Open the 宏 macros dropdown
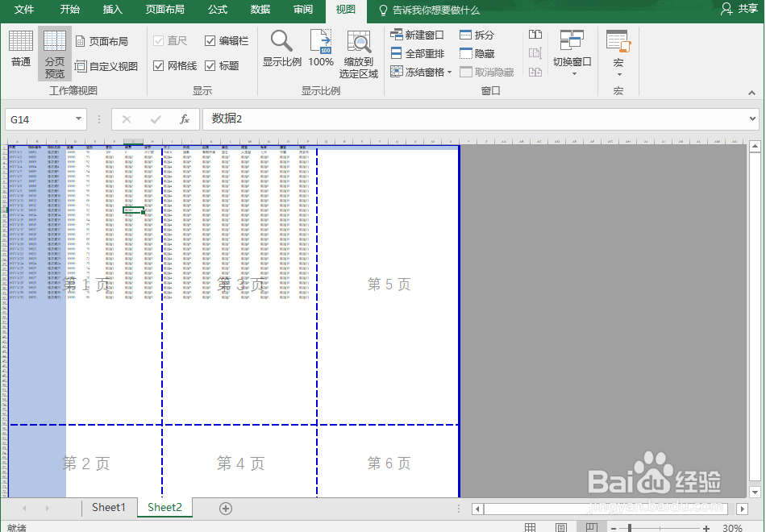Viewport: 766px width, 532px height. [618, 50]
